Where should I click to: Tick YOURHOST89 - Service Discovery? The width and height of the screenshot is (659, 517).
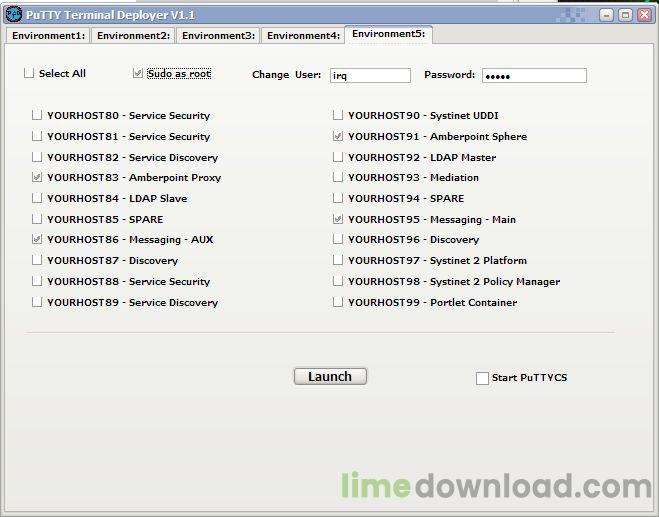(x=37, y=302)
